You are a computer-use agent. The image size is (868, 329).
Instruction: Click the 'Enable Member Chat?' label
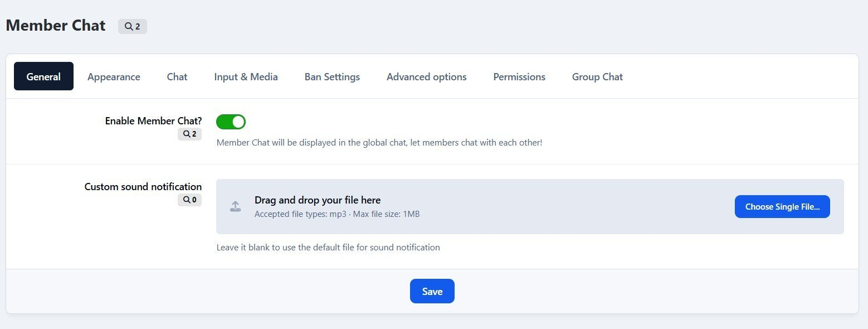(153, 120)
